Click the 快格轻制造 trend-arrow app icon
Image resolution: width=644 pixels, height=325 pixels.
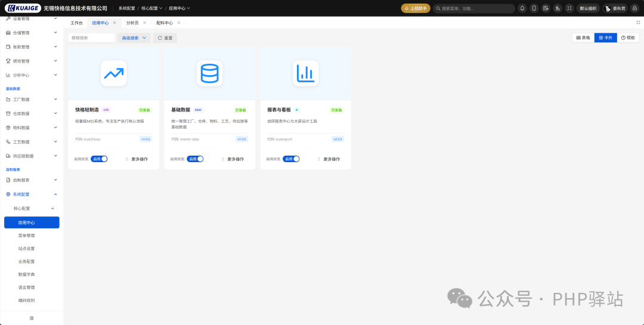pyautogui.click(x=114, y=73)
